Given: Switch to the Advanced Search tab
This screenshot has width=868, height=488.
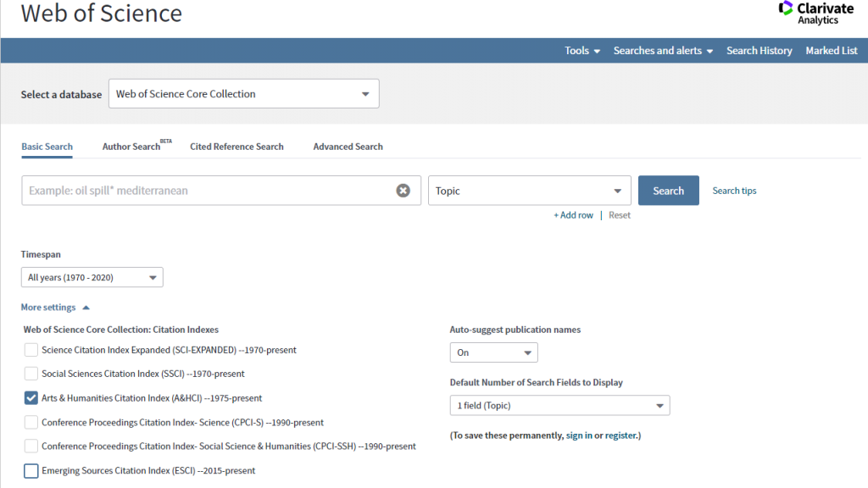Looking at the screenshot, I should 348,147.
